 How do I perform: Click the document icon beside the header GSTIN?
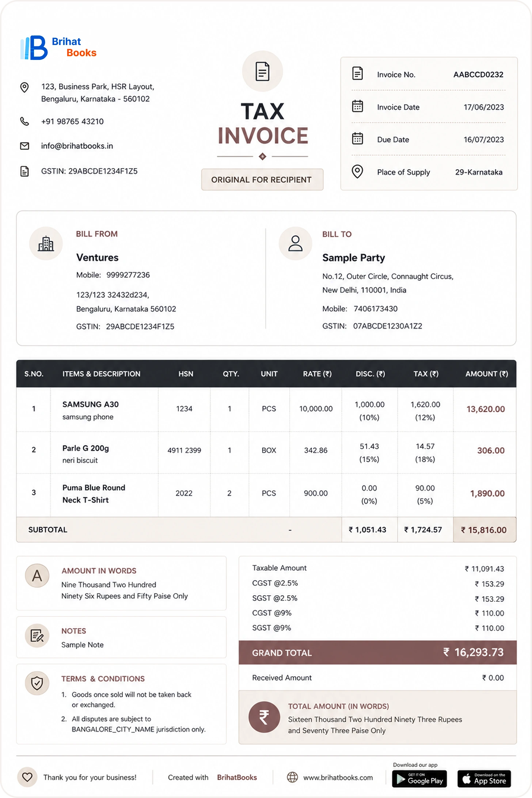pyautogui.click(x=24, y=171)
